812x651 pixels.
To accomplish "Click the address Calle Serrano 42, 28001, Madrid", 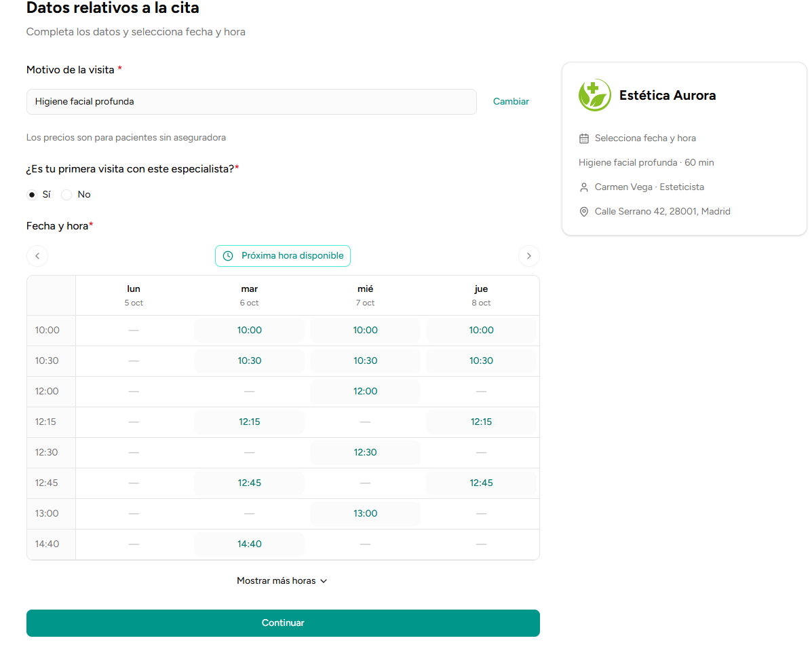I will click(662, 212).
